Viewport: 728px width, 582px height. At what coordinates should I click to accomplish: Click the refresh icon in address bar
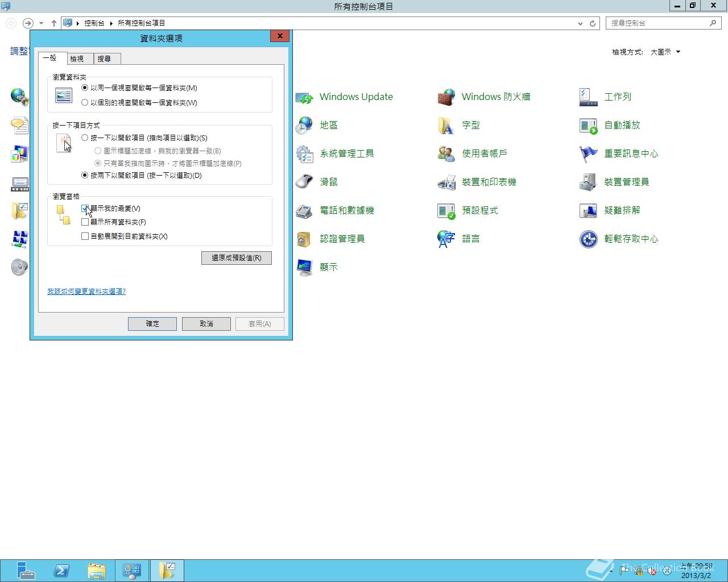pos(593,23)
